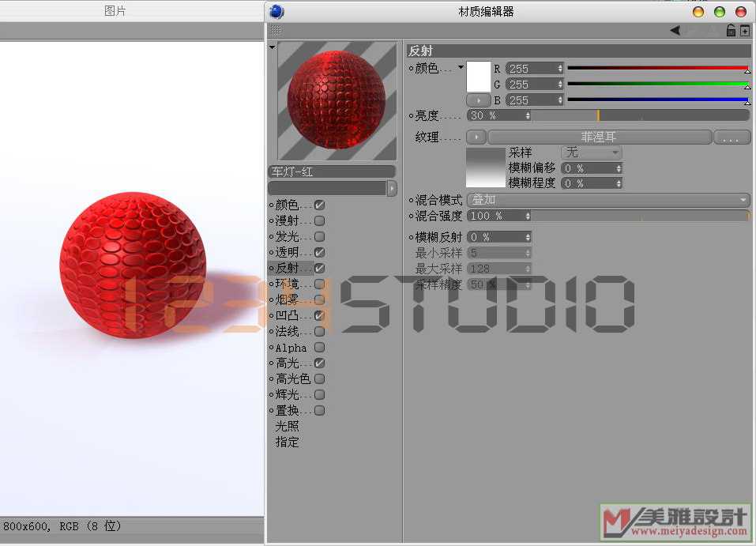Click the back arrow in the editor toolbar
This screenshot has width=756, height=546.
point(675,31)
